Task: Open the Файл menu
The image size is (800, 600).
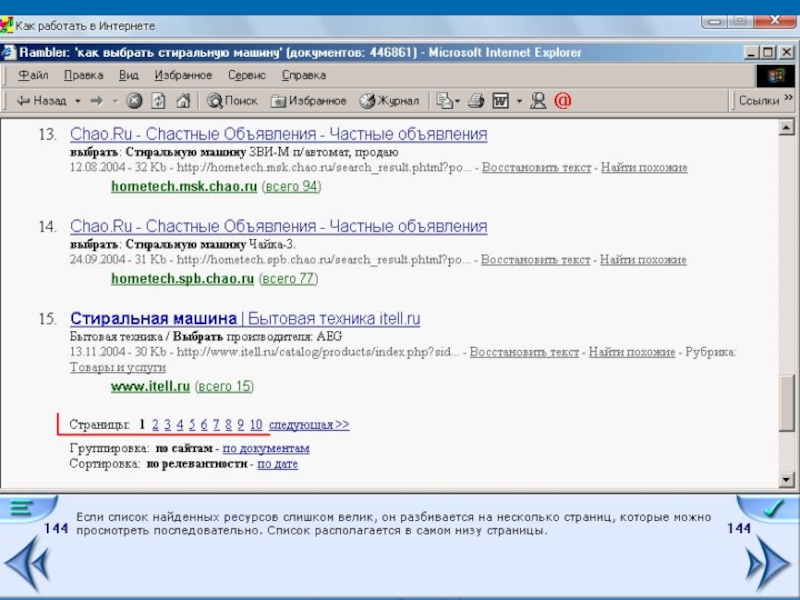Action: click(33, 76)
